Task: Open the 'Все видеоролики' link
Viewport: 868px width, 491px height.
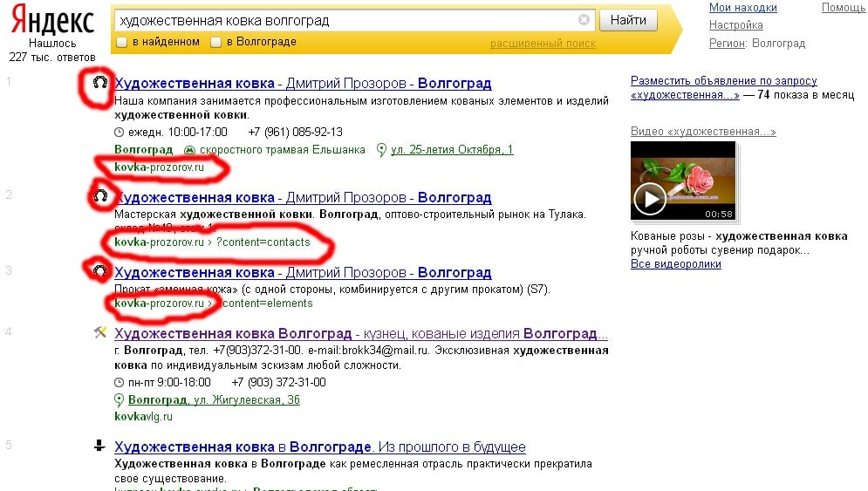Action: point(676,264)
